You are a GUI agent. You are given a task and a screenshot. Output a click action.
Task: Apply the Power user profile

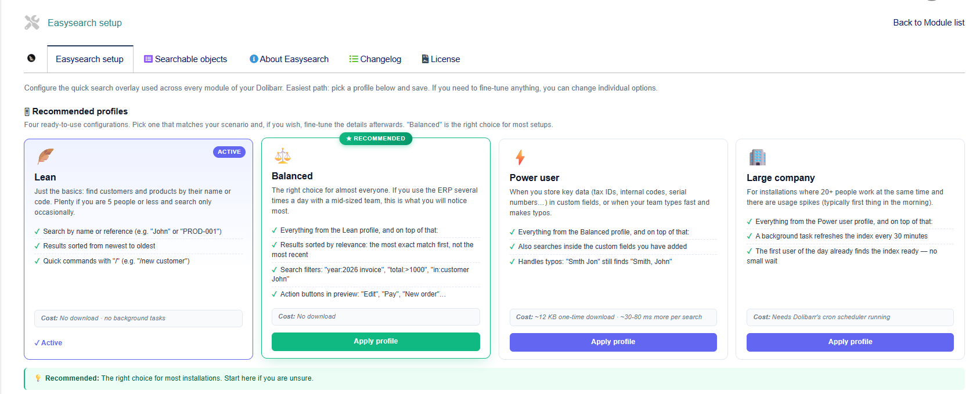[613, 342]
